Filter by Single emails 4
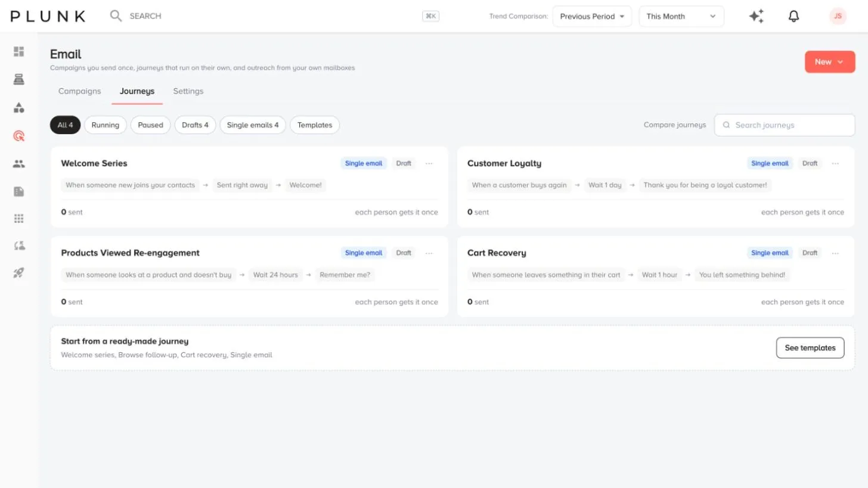 253,125
